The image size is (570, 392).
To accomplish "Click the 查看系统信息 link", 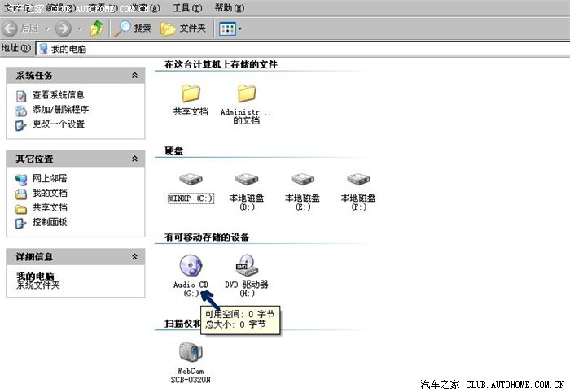I will 58,95.
